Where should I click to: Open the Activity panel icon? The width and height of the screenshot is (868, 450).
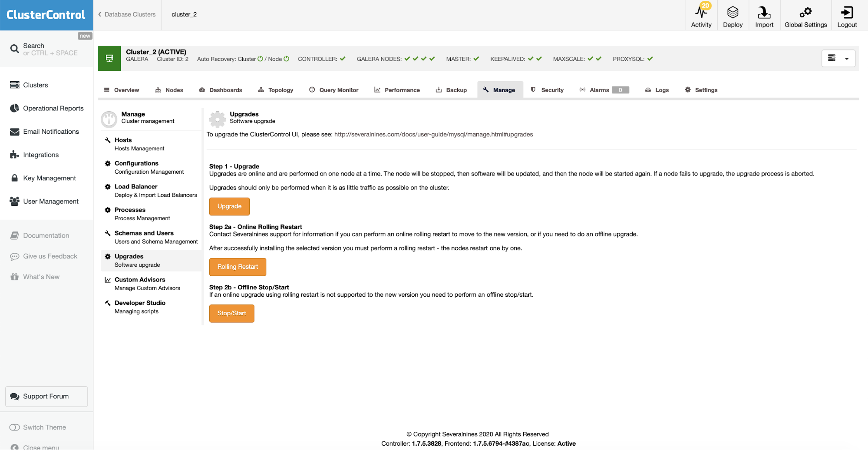(x=701, y=12)
